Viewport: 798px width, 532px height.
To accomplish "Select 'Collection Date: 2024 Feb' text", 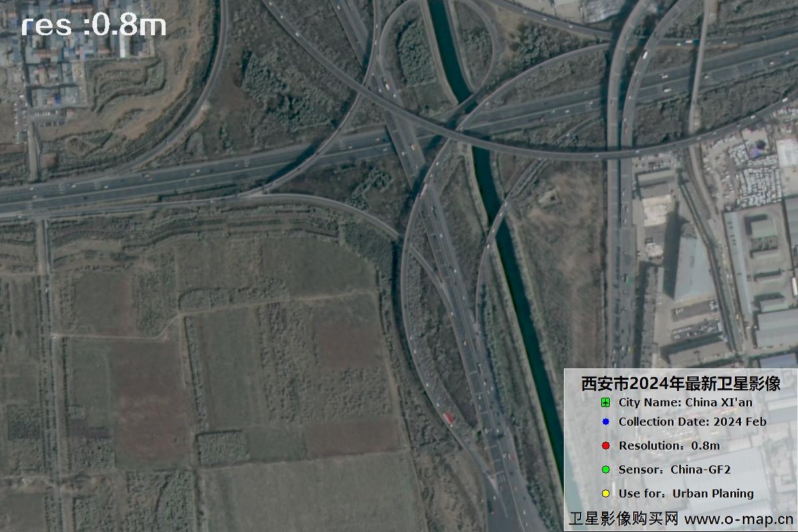I will point(692,422).
